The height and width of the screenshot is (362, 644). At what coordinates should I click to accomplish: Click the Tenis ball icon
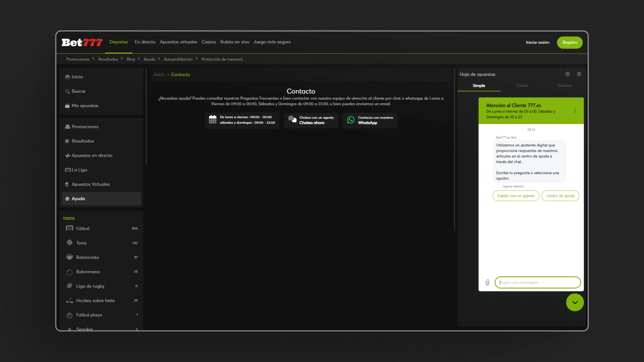pos(69,243)
